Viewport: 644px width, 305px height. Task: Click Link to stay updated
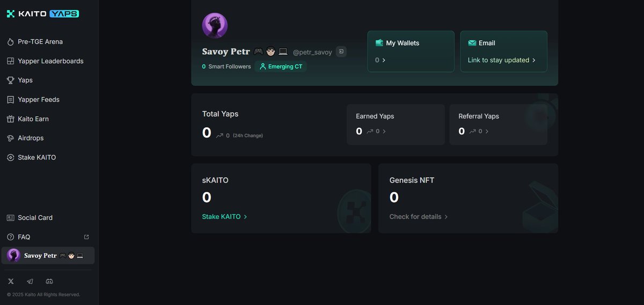499,60
